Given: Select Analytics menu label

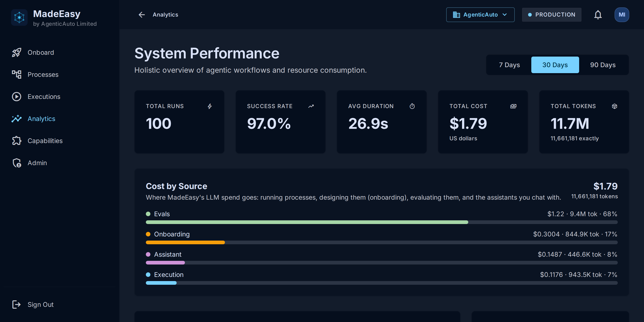Looking at the screenshot, I should (x=41, y=118).
